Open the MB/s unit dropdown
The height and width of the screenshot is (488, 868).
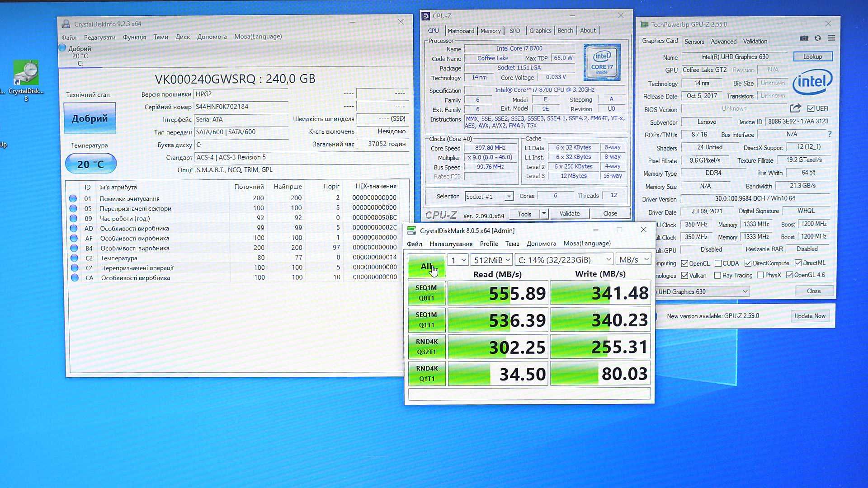click(x=634, y=259)
